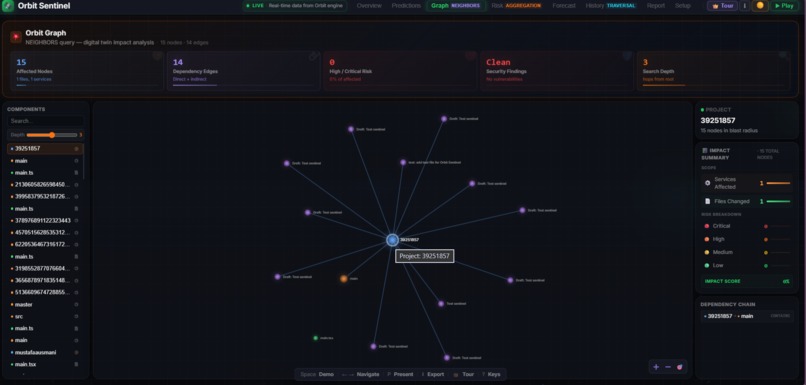Open the Forecast tab
The height and width of the screenshot is (385, 806).
click(564, 6)
